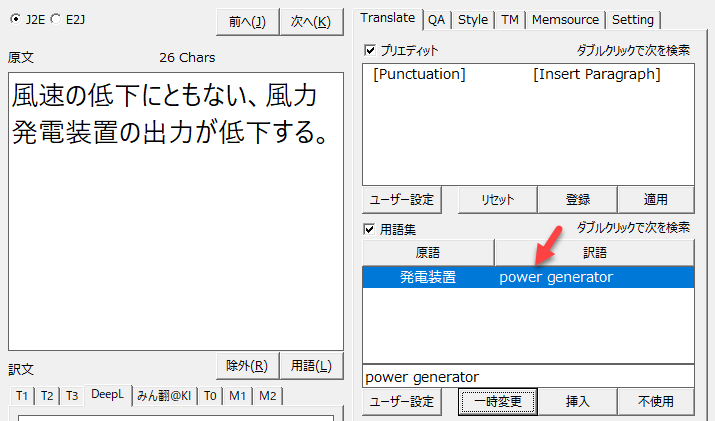Uncheck the 用語集 checkbox
This screenshot has width=715, height=421.
point(371,229)
